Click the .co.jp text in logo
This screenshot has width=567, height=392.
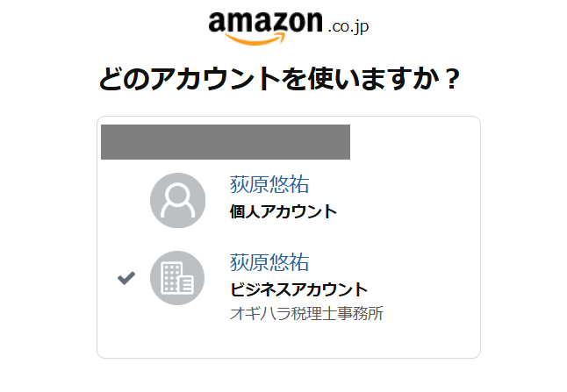pos(348,26)
